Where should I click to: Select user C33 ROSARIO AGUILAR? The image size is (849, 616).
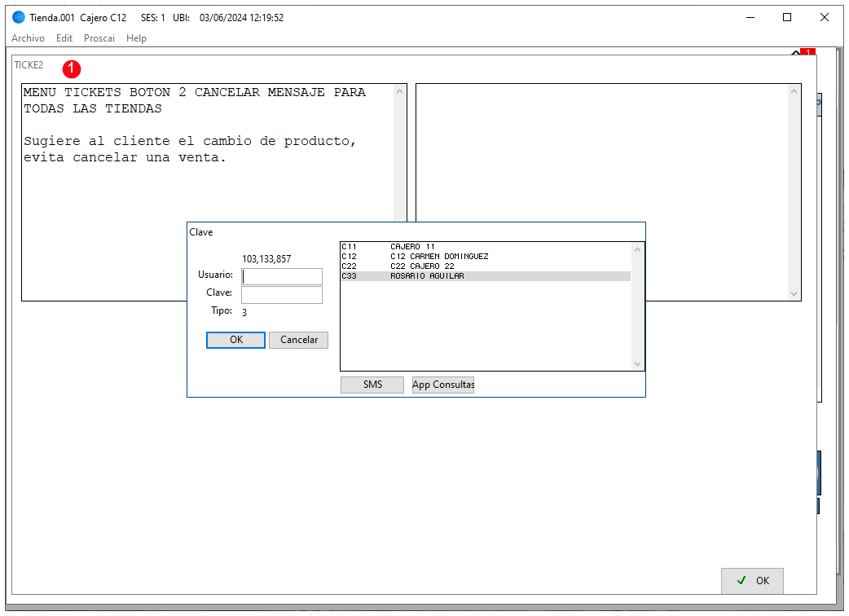click(486, 276)
